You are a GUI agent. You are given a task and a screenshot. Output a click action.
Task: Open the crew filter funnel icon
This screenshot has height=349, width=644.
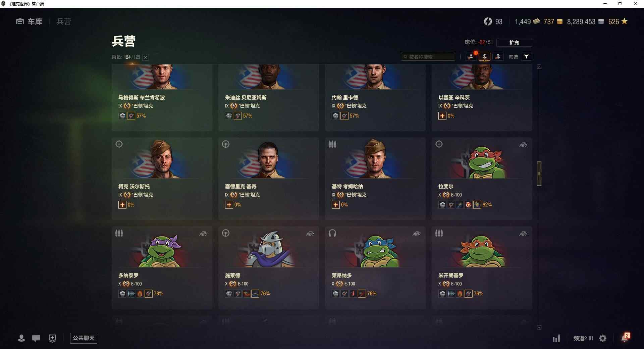526,57
